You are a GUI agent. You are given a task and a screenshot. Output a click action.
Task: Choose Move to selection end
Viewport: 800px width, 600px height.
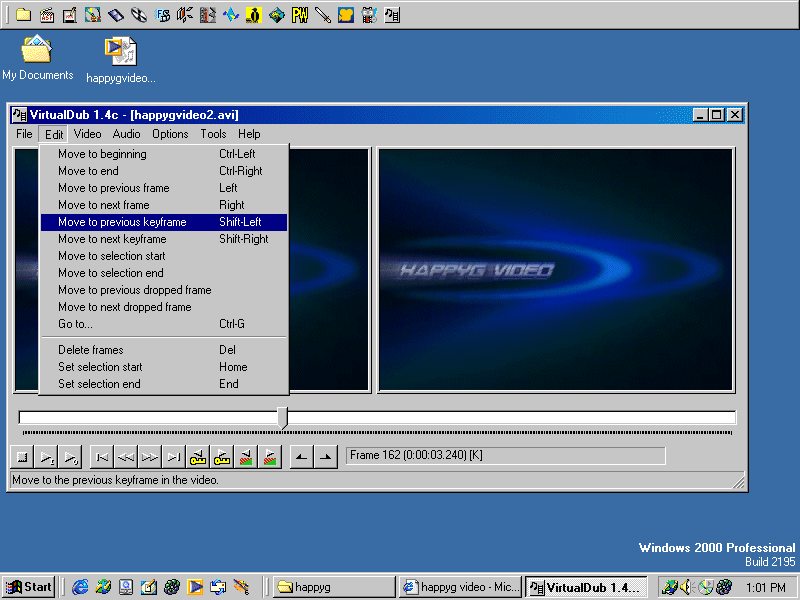click(164, 273)
